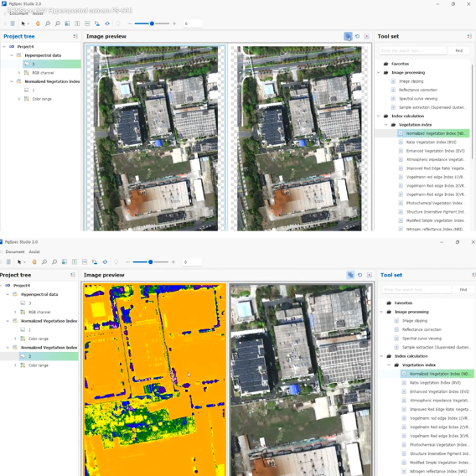Viewport: 476px width, 476px height.
Task: Open the Document menu in the lower window
Action: pyautogui.click(x=15, y=251)
